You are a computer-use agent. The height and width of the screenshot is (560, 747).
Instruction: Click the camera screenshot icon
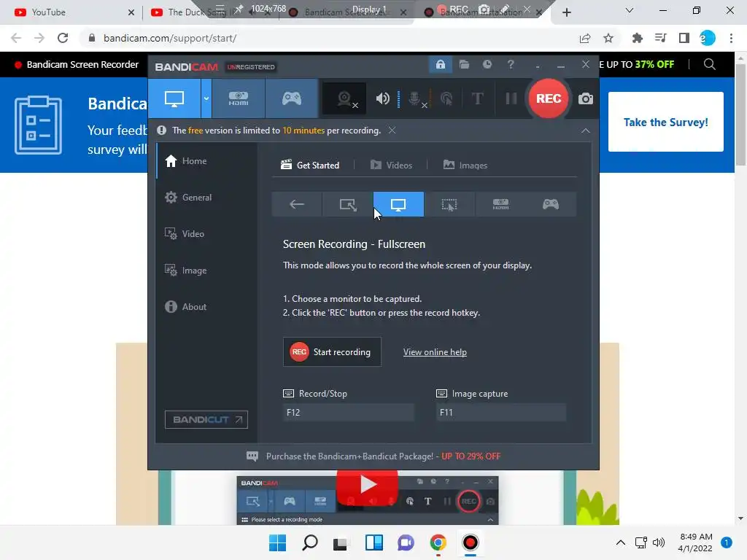[x=586, y=98]
